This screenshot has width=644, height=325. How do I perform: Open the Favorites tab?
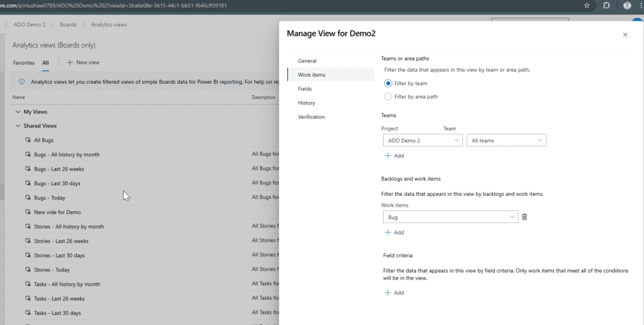(24, 63)
